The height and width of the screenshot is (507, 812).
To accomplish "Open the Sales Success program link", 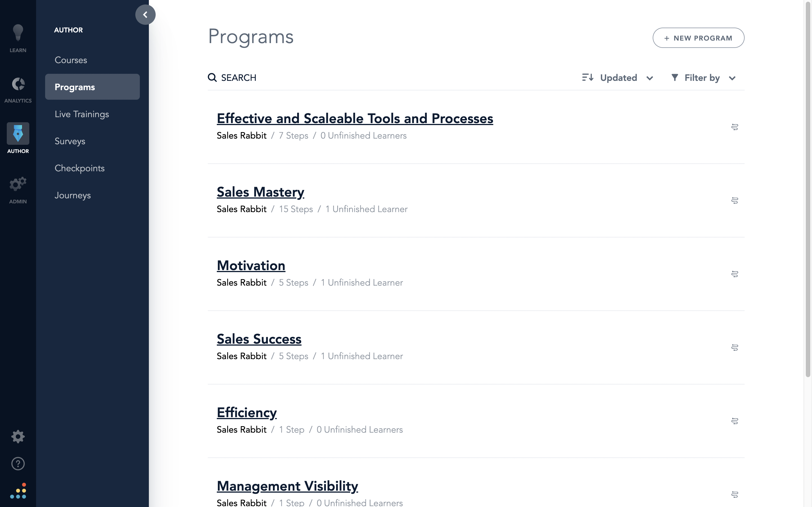I will [259, 339].
